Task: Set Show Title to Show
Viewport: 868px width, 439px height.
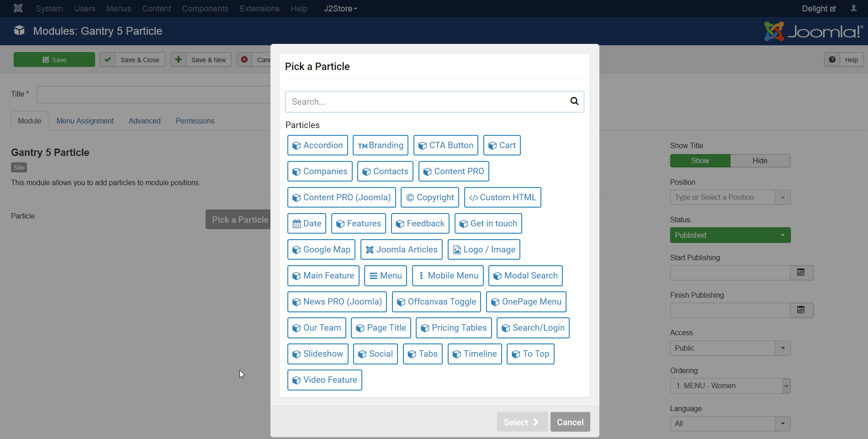Action: click(700, 161)
